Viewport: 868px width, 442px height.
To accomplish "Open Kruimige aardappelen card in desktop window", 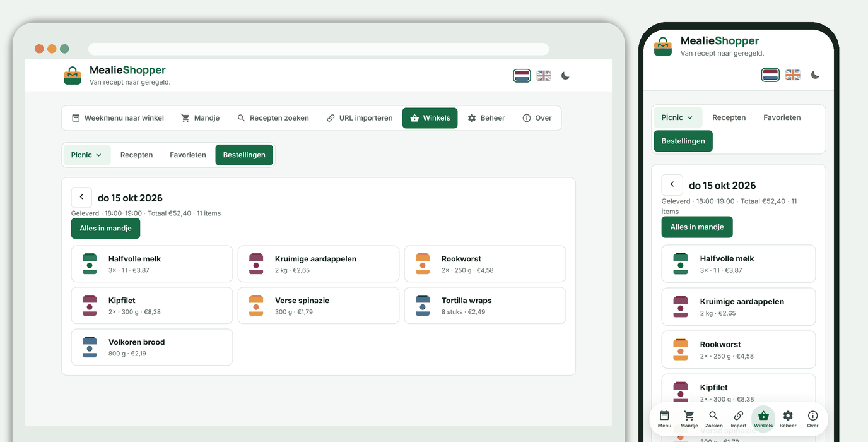I will tap(319, 264).
